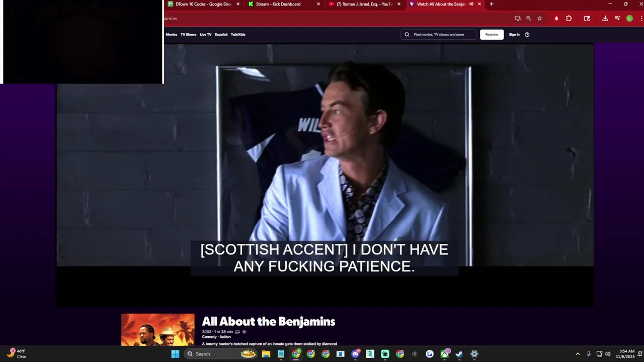
Task: Click the microphone icon in system tray
Action: [588, 354]
